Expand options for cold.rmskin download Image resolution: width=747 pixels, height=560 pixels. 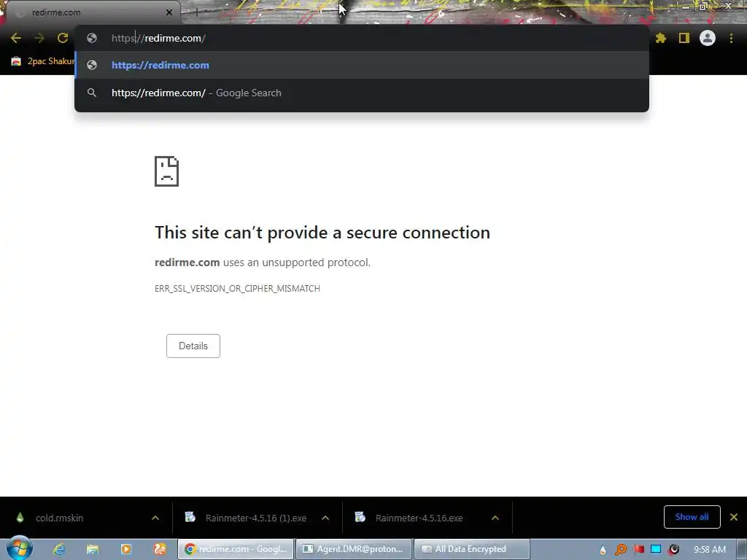155,518
